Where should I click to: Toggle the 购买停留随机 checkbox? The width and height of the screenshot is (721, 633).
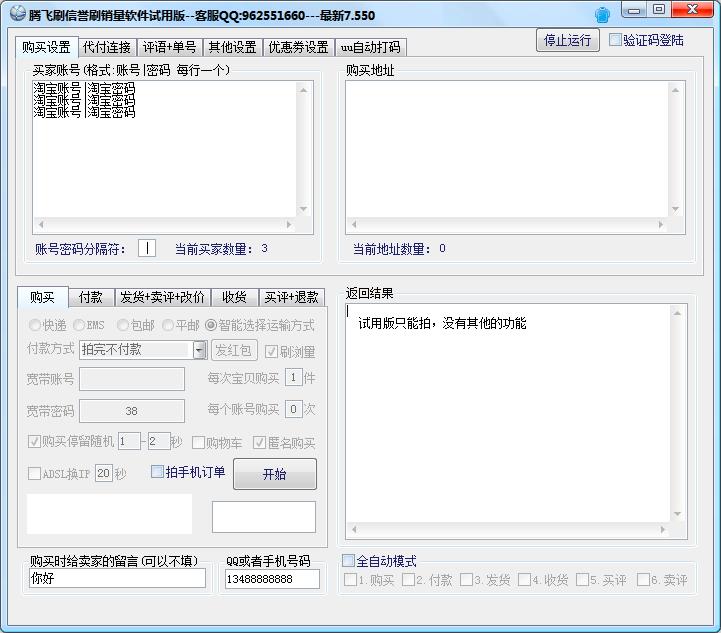34,442
